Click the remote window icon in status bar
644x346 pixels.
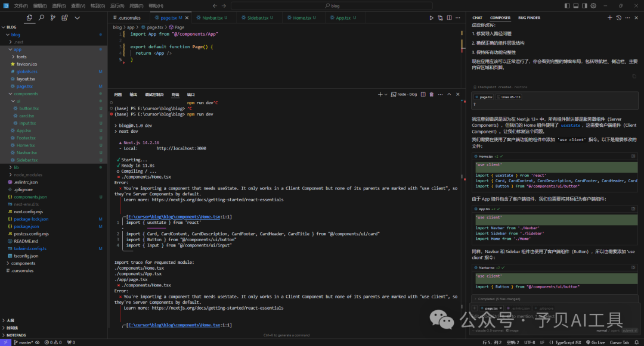click(5, 342)
